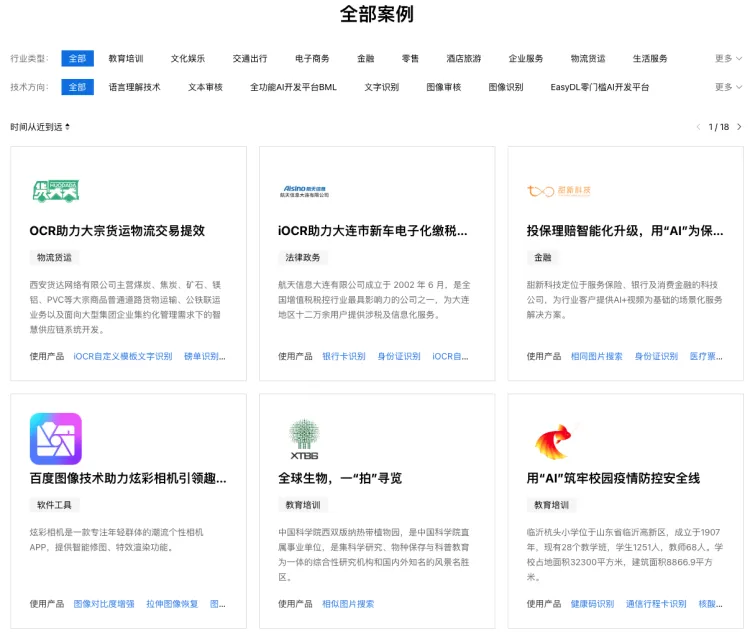The image size is (750, 633).
Task: Go to next page of cases
Action: 739,127
